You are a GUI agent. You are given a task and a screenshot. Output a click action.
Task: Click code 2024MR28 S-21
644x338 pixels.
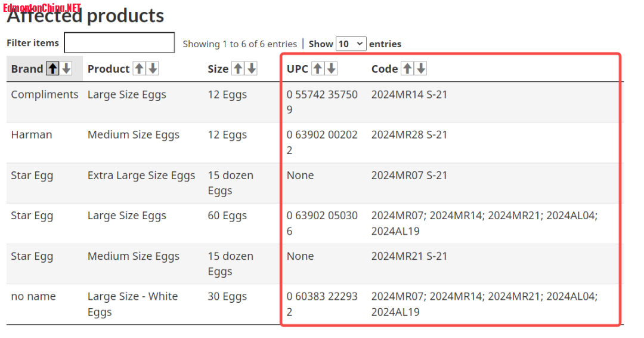pyautogui.click(x=409, y=134)
